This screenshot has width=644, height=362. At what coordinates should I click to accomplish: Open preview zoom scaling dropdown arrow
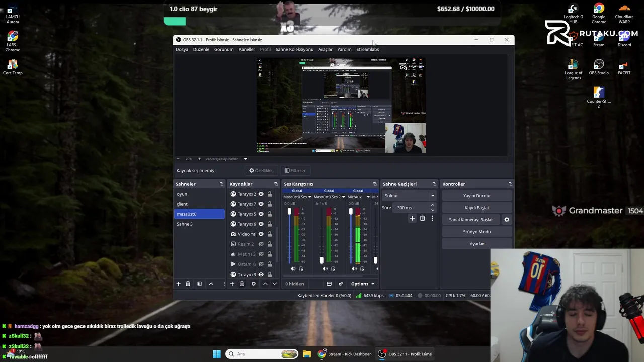pyautogui.click(x=245, y=159)
